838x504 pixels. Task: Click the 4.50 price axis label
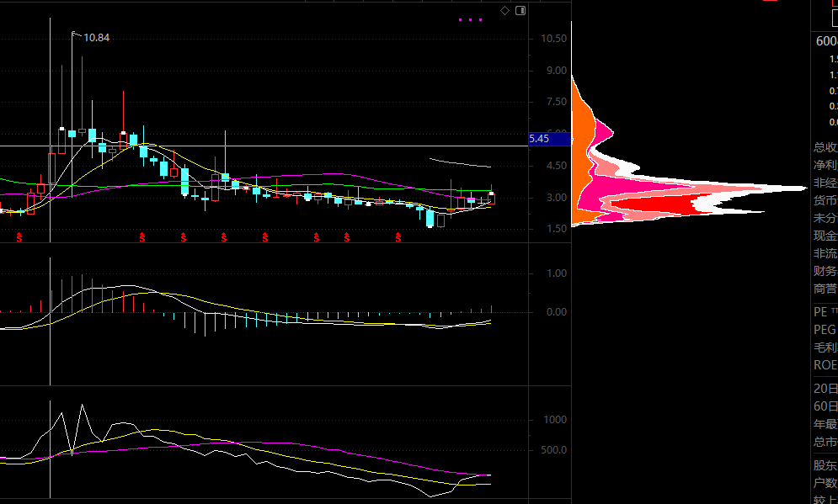click(557, 166)
